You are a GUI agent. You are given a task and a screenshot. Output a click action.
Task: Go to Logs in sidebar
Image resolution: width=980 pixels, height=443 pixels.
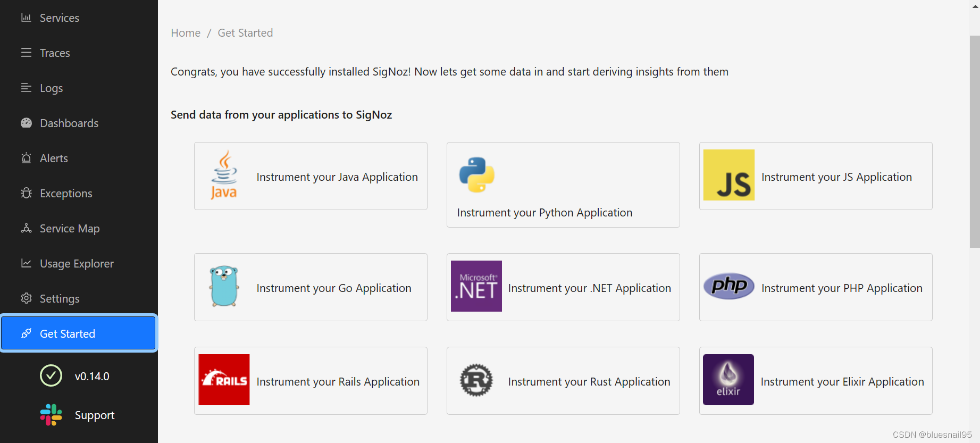(x=79, y=88)
